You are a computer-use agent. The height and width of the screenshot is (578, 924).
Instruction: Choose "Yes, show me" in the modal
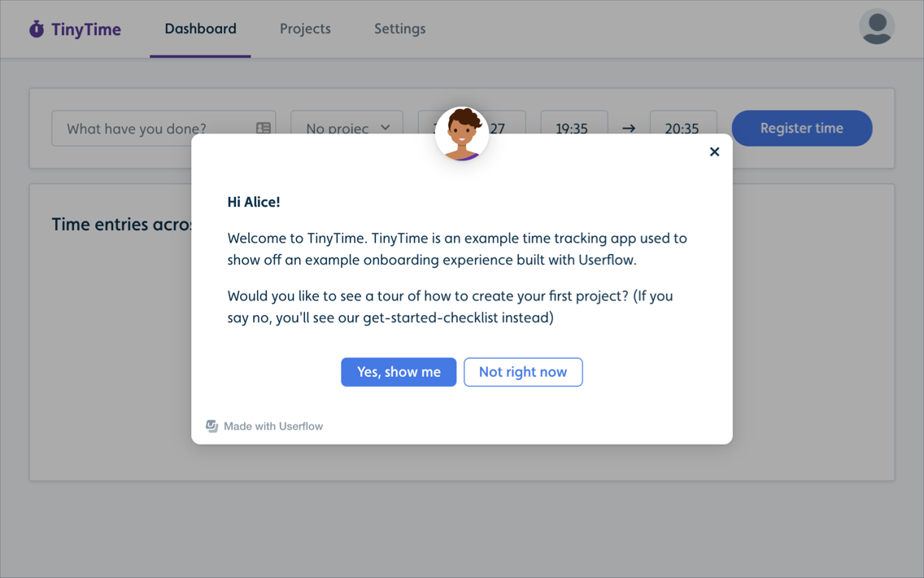(399, 372)
